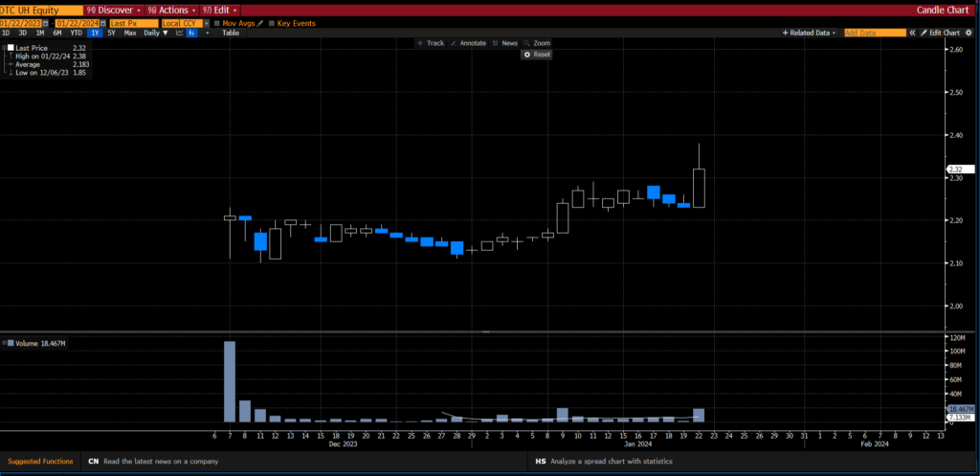Click the DTC UH Equity security field
The width and height of the screenshot is (980, 476).
(x=41, y=10)
